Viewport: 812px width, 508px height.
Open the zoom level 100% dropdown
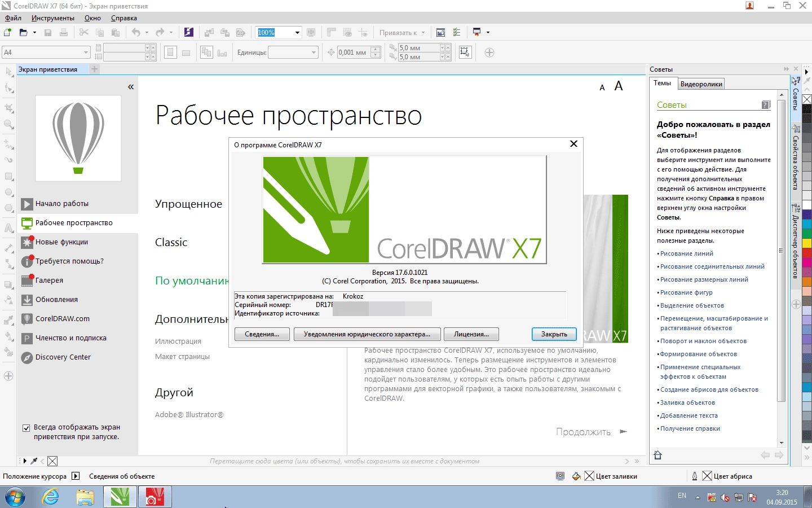(x=297, y=33)
